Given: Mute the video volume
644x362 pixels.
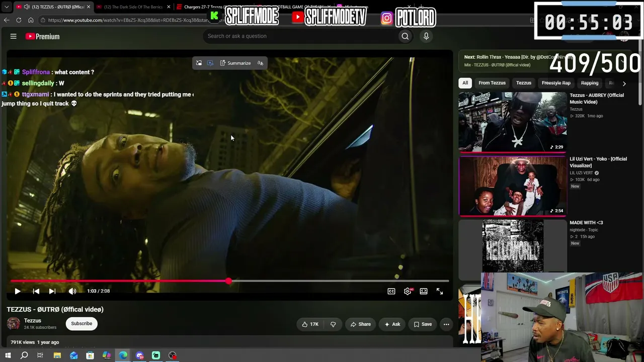Looking at the screenshot, I should (72, 291).
